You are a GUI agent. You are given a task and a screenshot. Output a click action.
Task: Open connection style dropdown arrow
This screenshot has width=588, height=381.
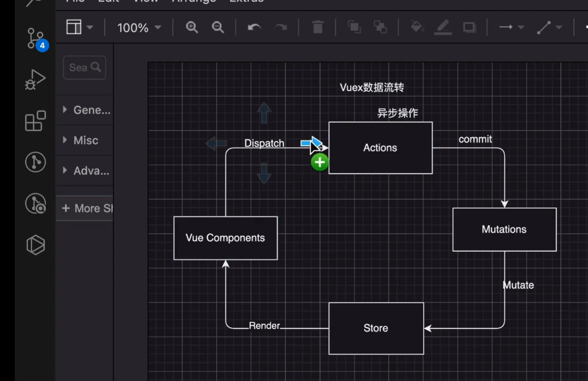click(x=521, y=27)
